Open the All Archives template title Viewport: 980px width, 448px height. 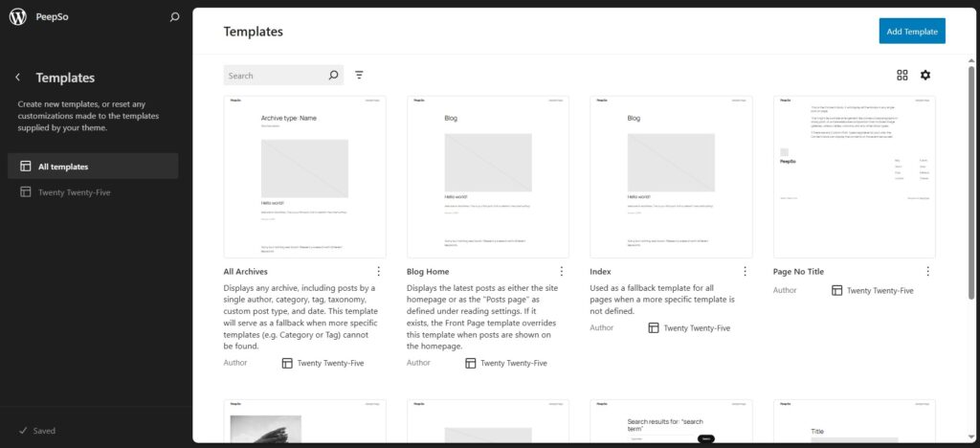click(246, 272)
